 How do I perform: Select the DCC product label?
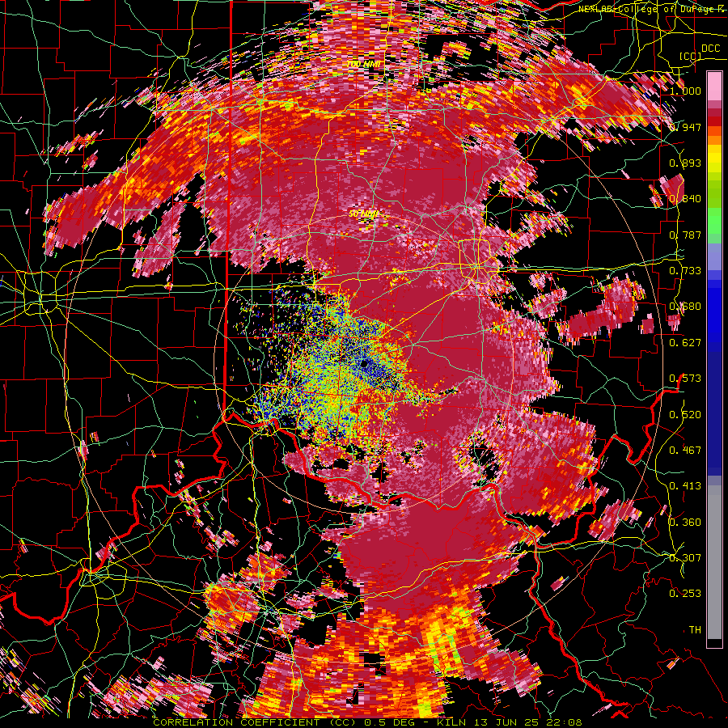(x=710, y=49)
